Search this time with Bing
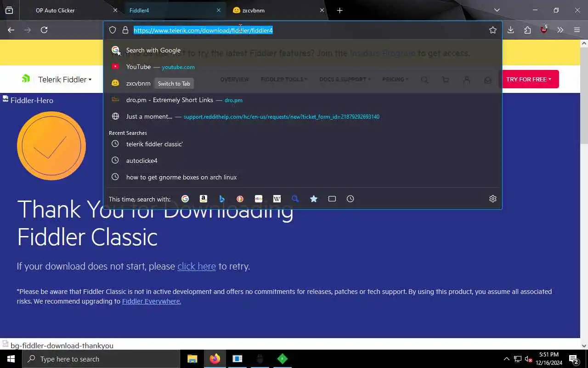 (x=222, y=199)
